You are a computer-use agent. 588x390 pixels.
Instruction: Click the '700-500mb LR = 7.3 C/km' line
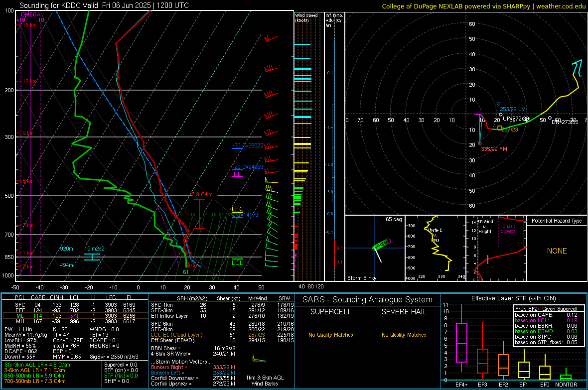[35, 381]
